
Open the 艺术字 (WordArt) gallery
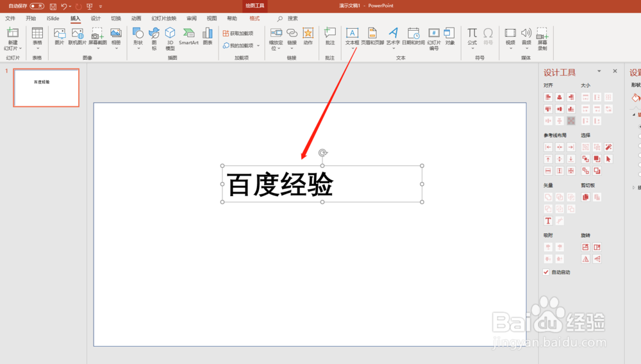(x=394, y=38)
